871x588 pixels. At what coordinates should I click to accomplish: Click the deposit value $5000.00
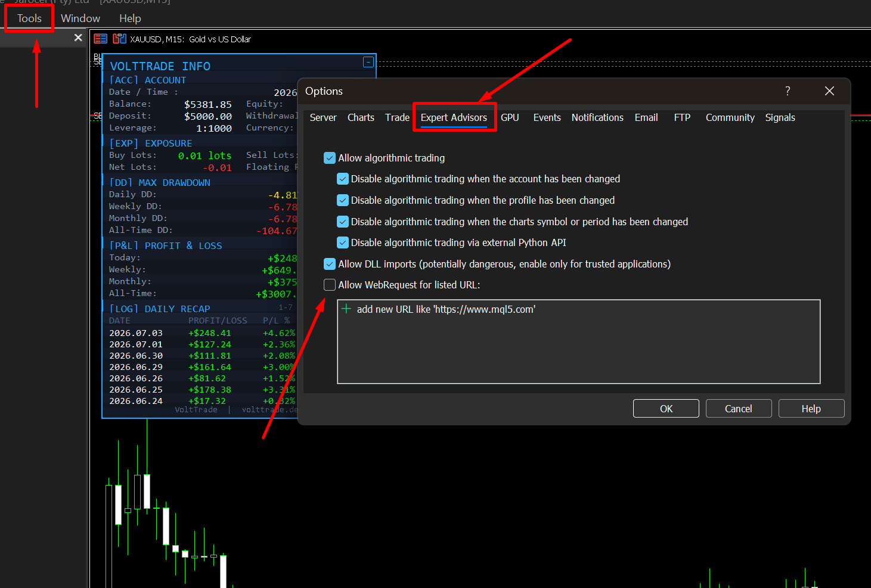(208, 116)
